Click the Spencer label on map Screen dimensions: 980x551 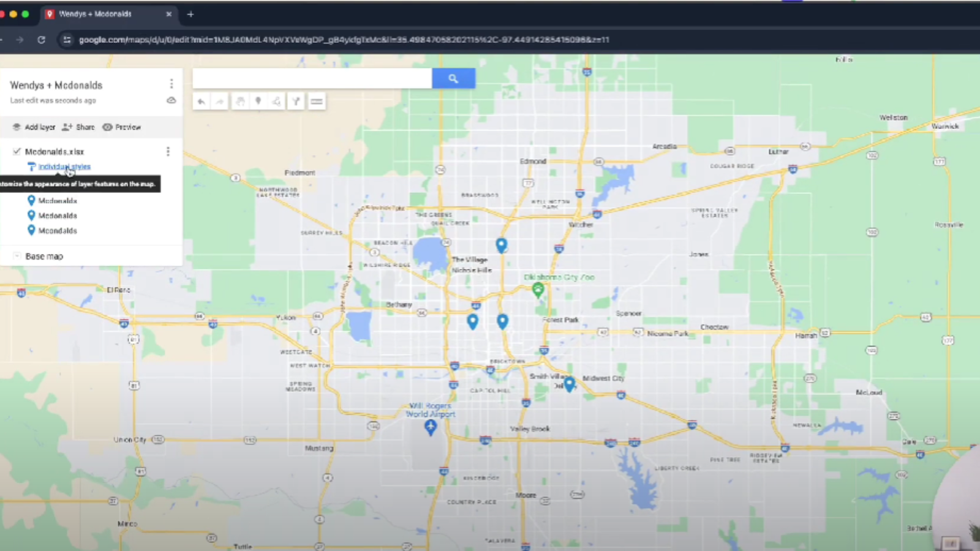628,313
